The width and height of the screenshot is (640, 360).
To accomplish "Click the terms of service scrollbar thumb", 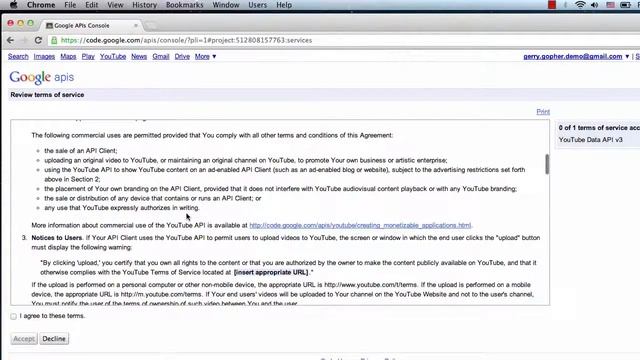I will [x=547, y=164].
